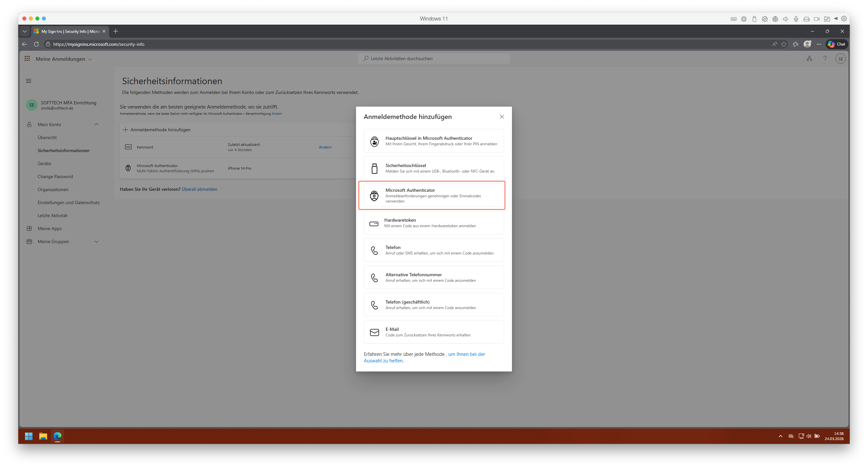Click Ändern link in Kennwort row

click(x=325, y=147)
